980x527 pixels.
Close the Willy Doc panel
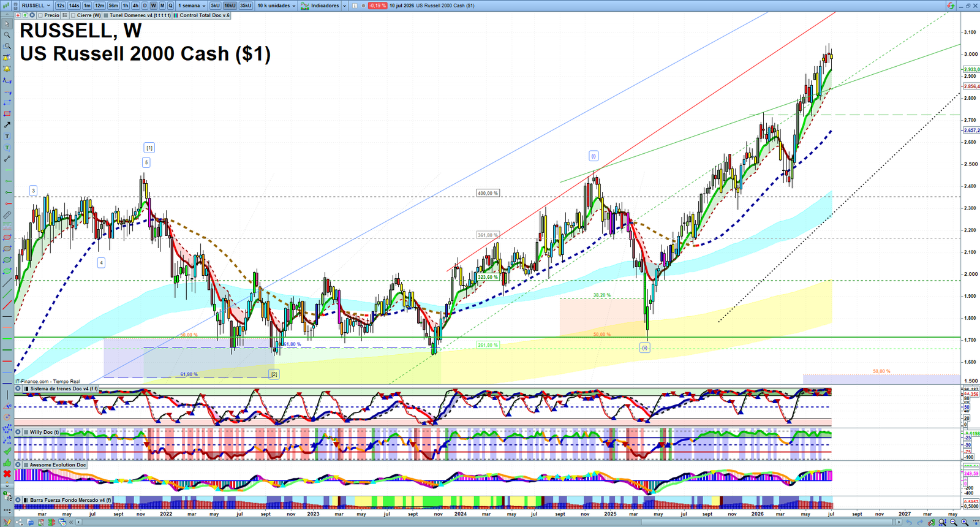pyautogui.click(x=18, y=432)
